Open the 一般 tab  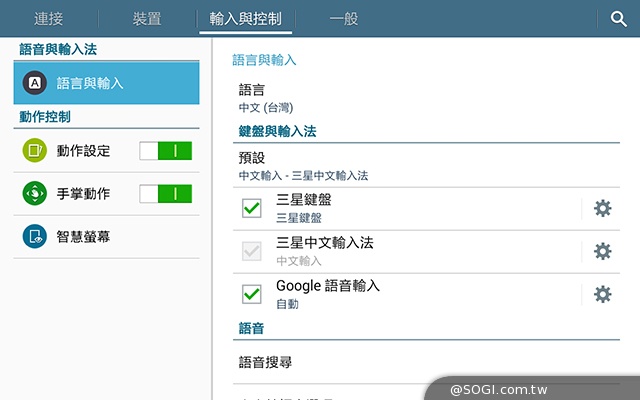344,19
